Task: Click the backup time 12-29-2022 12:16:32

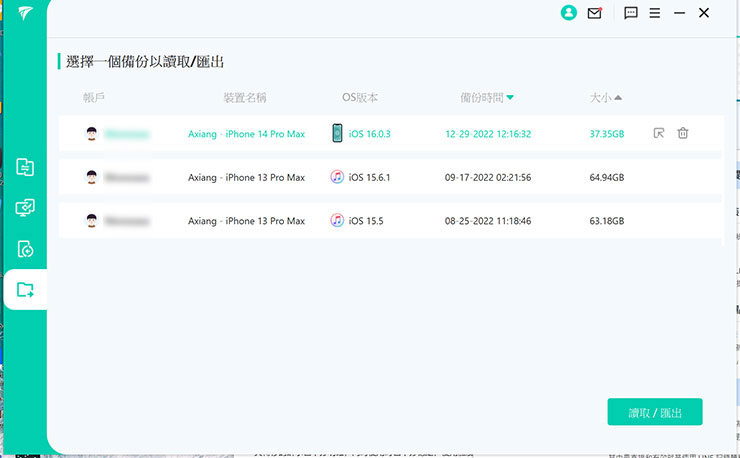Action: click(x=488, y=134)
